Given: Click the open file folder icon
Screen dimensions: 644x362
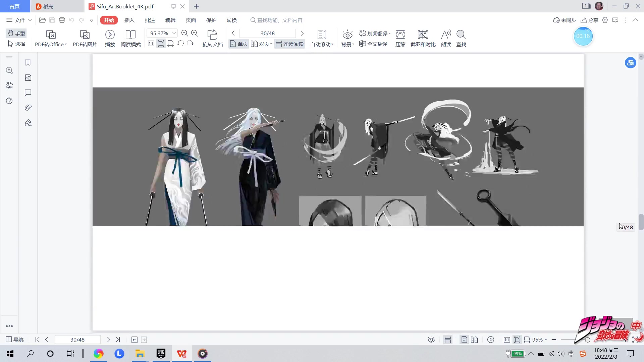Looking at the screenshot, I should pos(42,20).
